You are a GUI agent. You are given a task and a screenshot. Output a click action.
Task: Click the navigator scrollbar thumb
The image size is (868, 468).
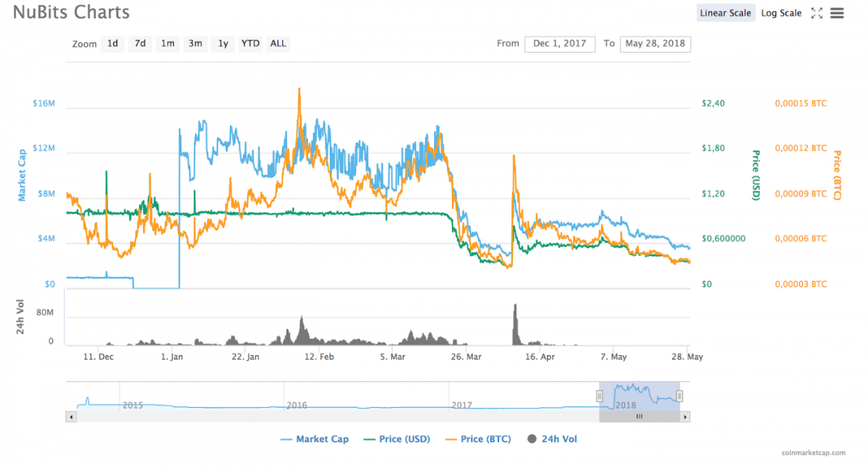point(639,417)
